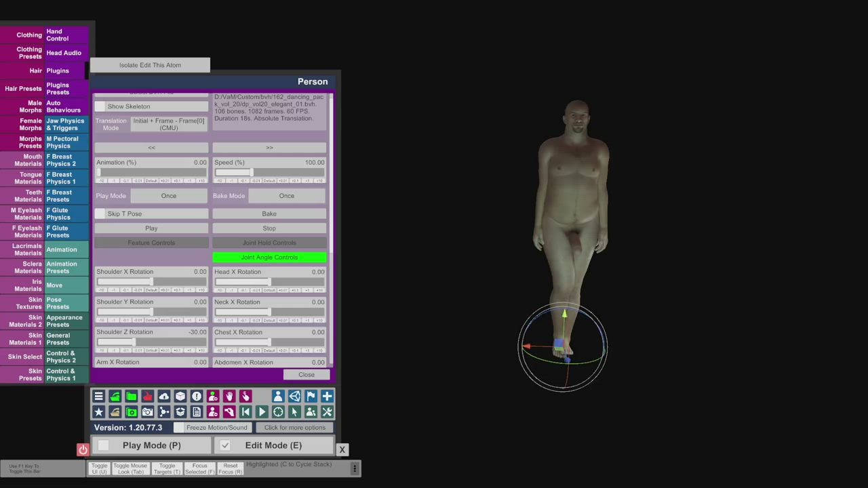Open the Clothing tab
This screenshot has width=868, height=488.
tap(22, 35)
